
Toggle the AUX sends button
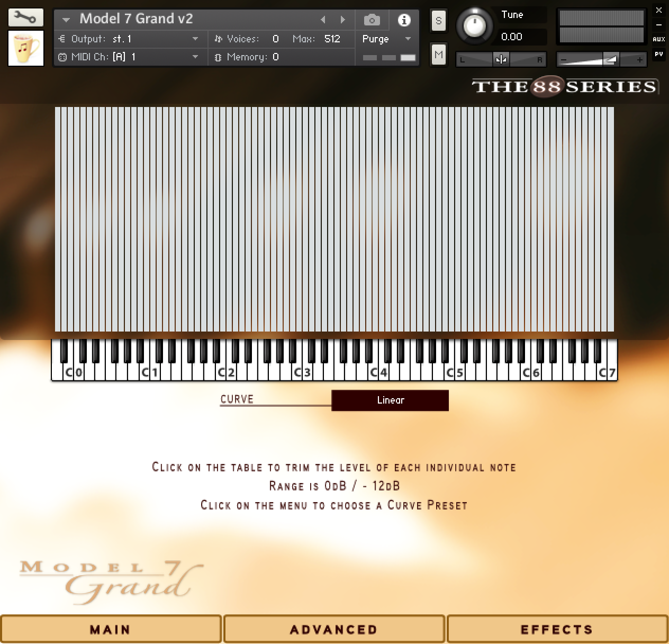coord(659,39)
